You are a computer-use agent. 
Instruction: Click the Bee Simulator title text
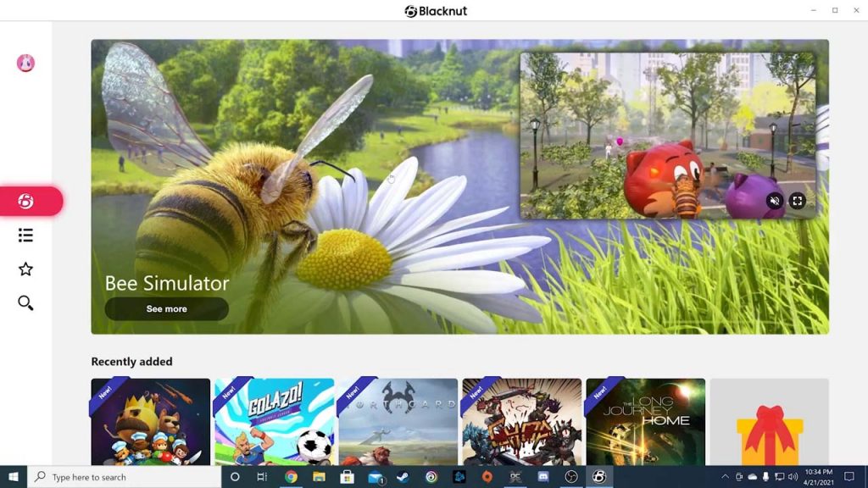click(167, 283)
